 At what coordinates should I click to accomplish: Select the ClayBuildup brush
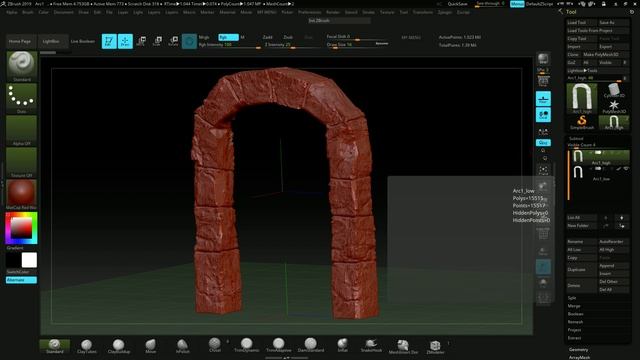pyautogui.click(x=118, y=346)
